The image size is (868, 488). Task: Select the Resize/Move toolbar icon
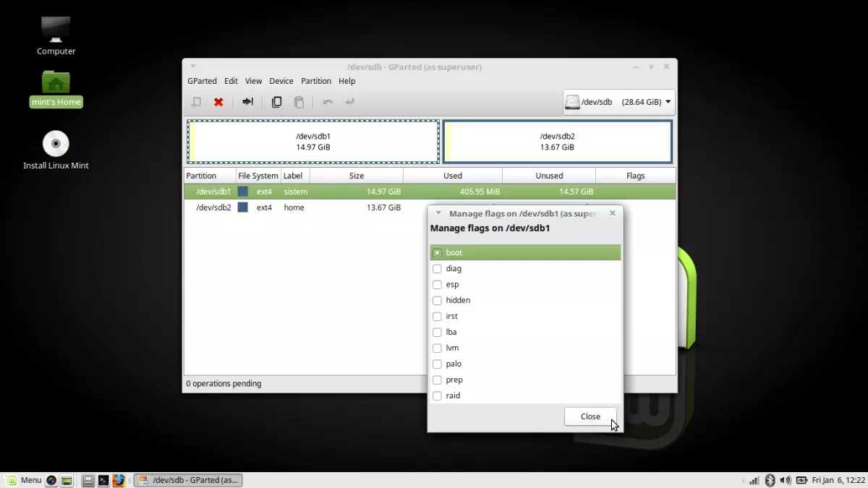(247, 102)
